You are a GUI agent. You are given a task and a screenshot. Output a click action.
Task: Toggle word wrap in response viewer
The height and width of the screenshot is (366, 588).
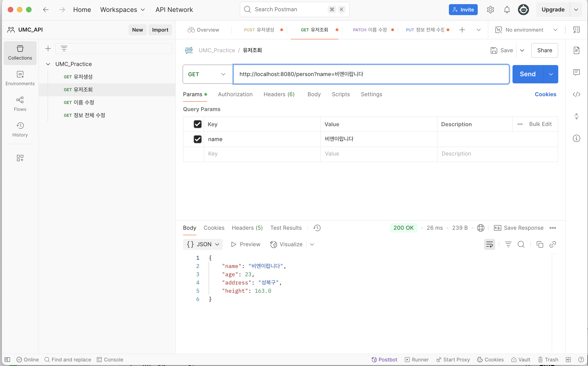pos(489,244)
